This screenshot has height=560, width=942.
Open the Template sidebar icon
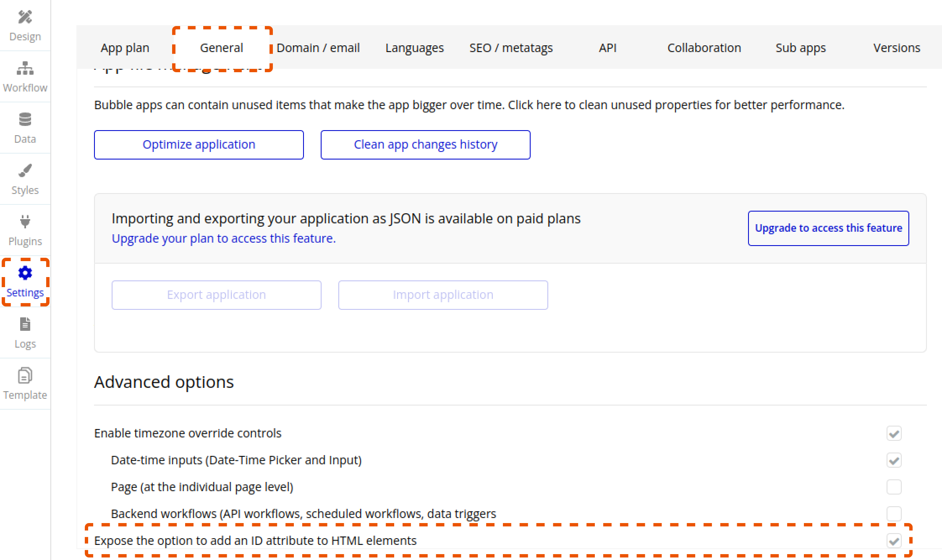(25, 376)
